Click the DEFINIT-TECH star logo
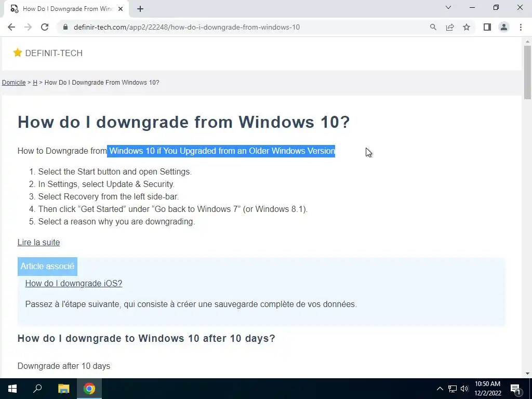532x399 pixels. [17, 52]
